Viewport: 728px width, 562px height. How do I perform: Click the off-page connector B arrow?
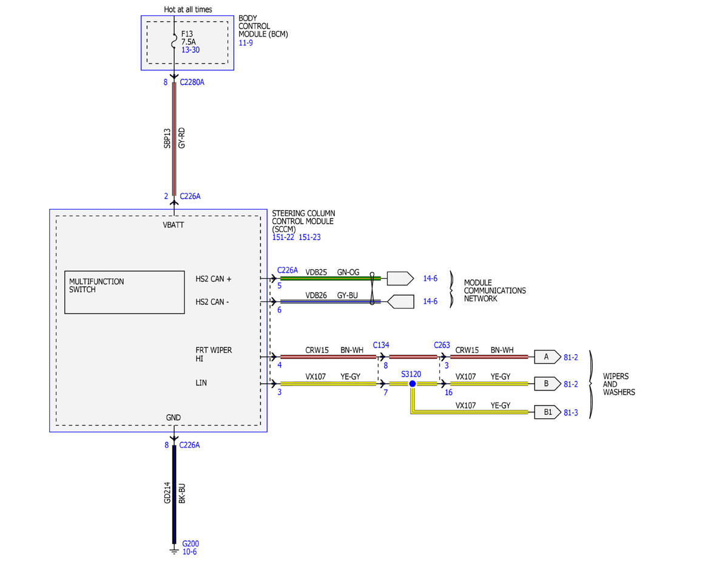tap(547, 384)
